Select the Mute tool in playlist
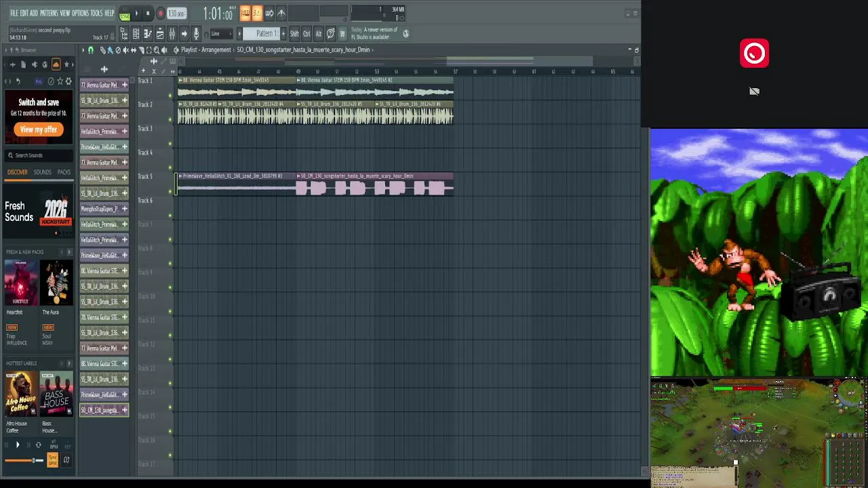Viewport: 868px width, 488px height. click(x=125, y=50)
